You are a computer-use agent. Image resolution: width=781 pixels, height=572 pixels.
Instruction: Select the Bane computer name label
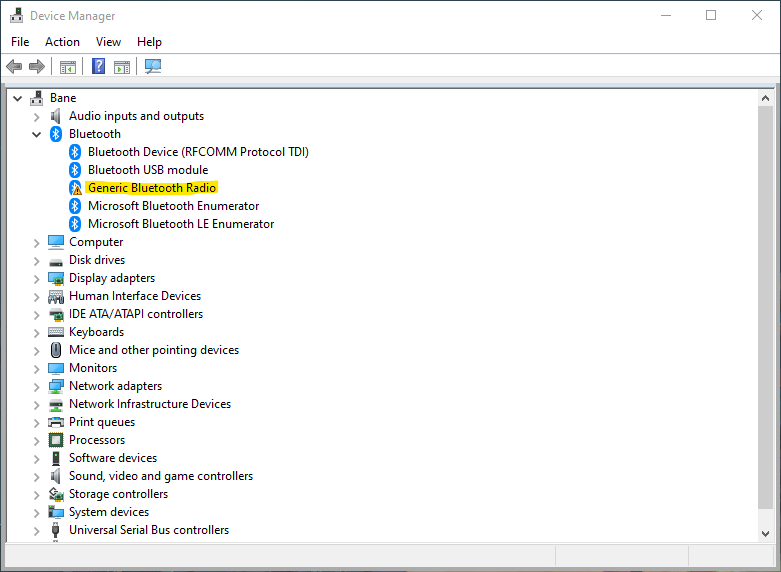[63, 98]
